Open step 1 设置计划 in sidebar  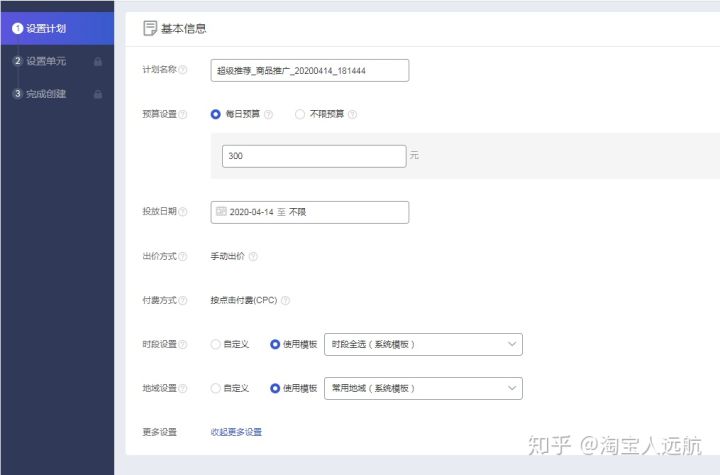tap(57, 28)
